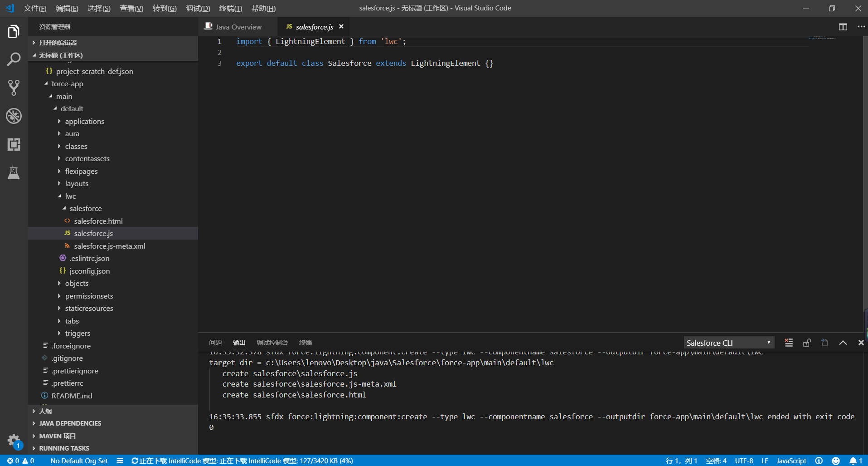Open the 终端(T) menu

[x=231, y=8]
